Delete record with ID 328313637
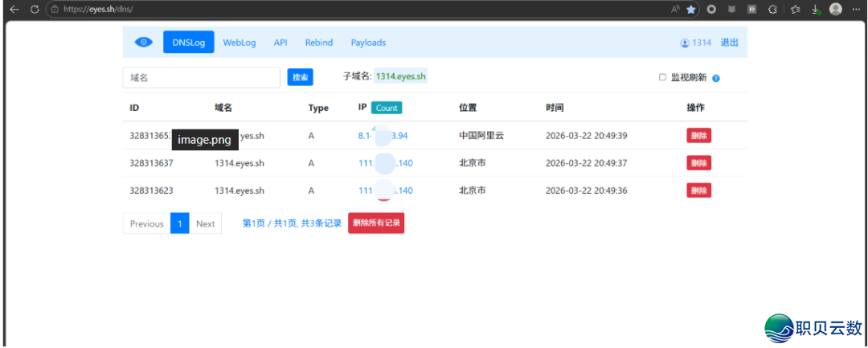The width and height of the screenshot is (868, 348). [698, 163]
